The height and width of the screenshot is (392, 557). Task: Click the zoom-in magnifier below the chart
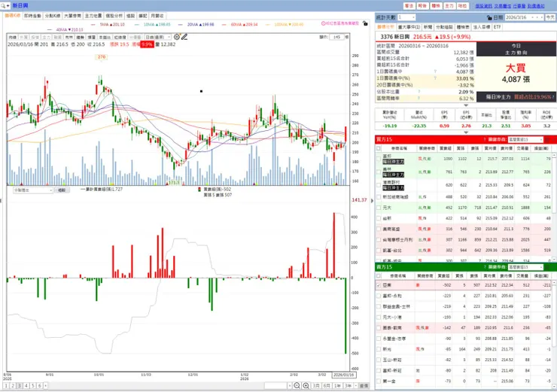(306, 386)
